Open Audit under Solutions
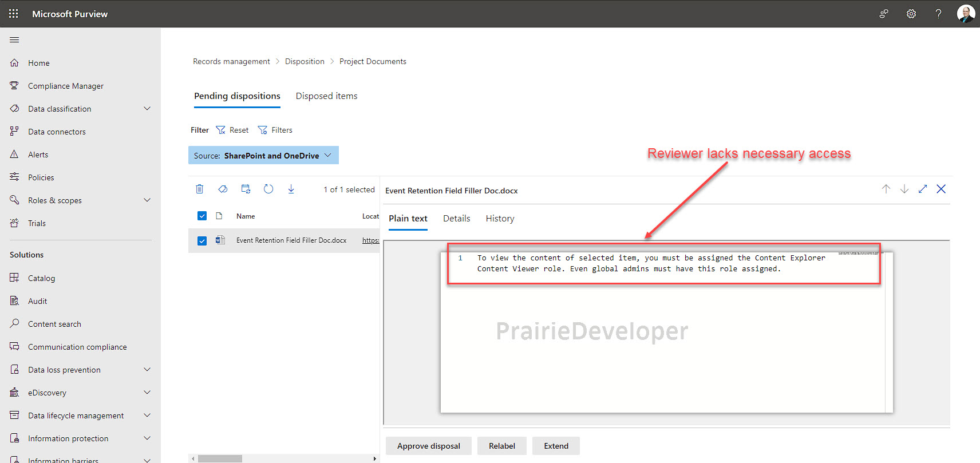Viewport: 980px width, 463px height. pyautogui.click(x=37, y=301)
